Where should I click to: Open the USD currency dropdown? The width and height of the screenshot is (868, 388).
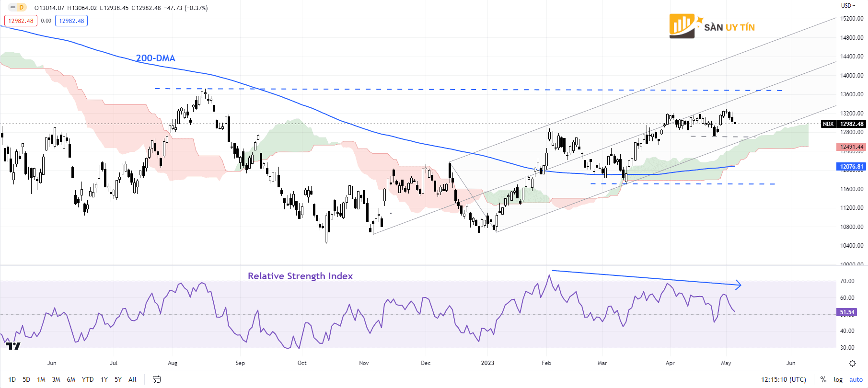point(848,6)
